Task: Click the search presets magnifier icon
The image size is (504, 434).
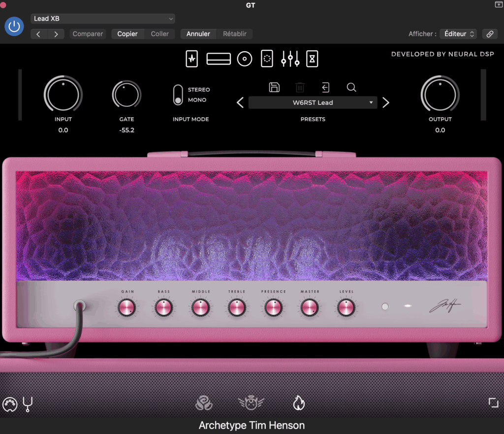Action: [x=351, y=87]
